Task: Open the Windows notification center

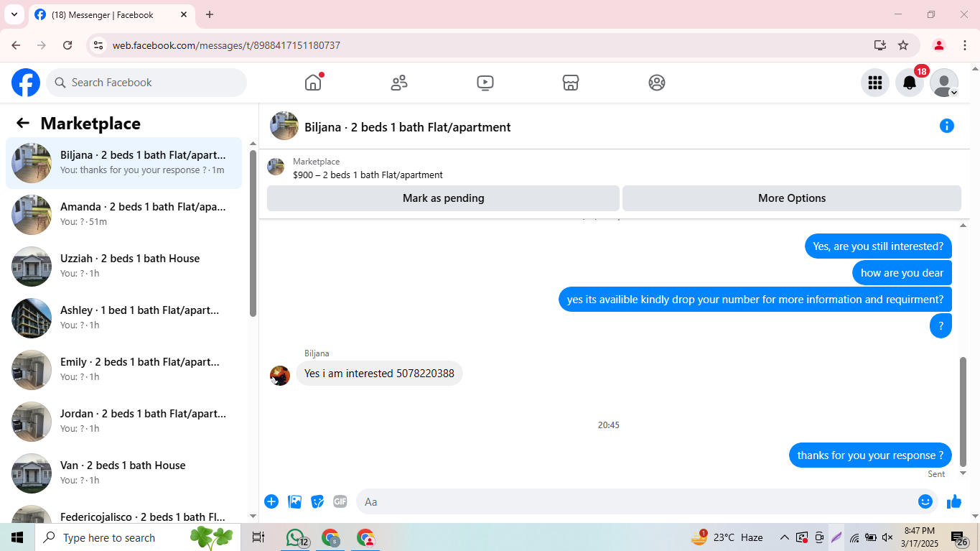Action: click(959, 537)
